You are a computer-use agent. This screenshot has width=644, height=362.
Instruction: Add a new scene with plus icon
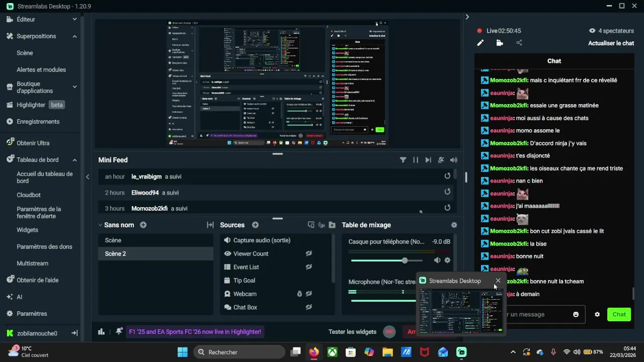point(143,225)
